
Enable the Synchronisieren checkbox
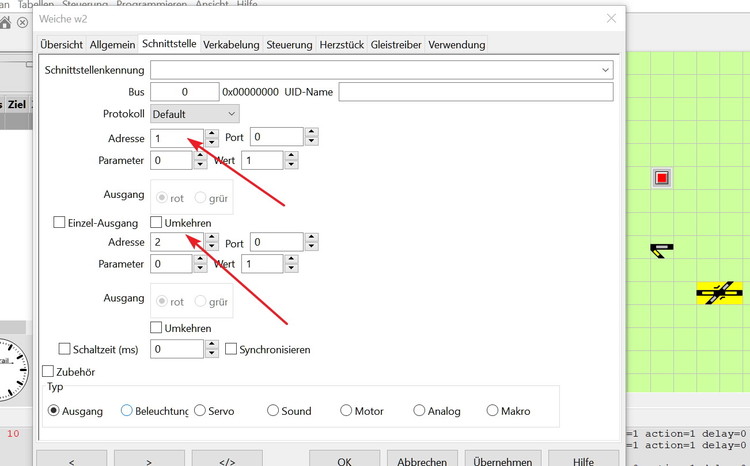click(x=231, y=349)
